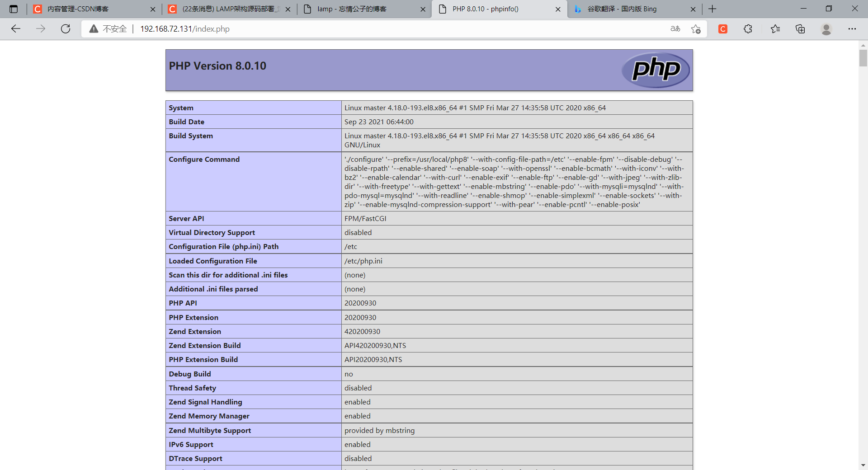This screenshot has width=868, height=470.
Task: Close the LAMP架构源码部署 tab
Action: click(288, 9)
